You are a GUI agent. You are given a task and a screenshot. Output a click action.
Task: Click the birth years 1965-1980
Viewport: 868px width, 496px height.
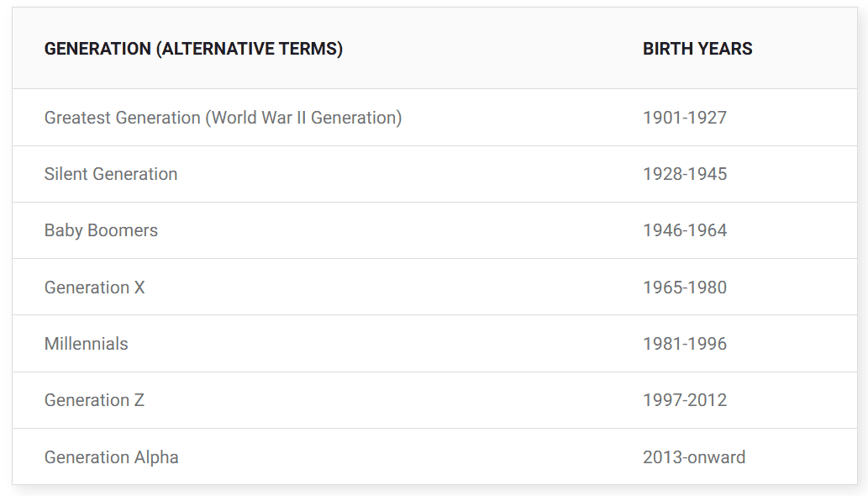tap(685, 288)
